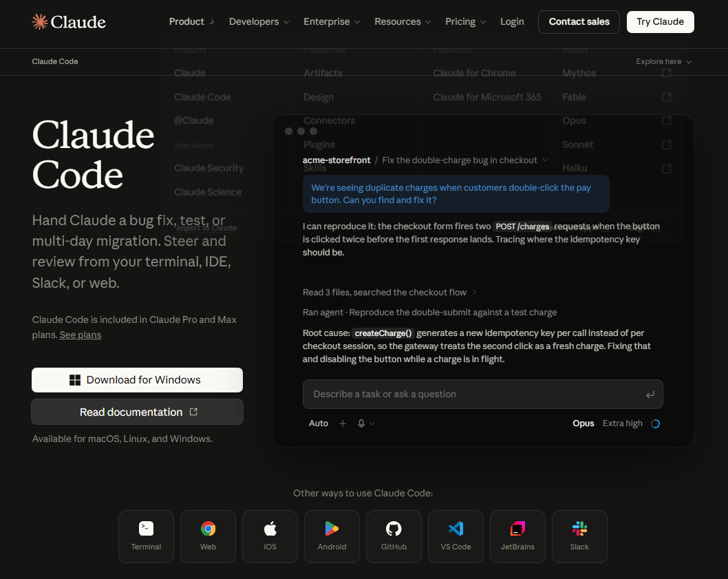Expand the Developers navigation menu
The width and height of the screenshot is (728, 579).
click(x=259, y=22)
